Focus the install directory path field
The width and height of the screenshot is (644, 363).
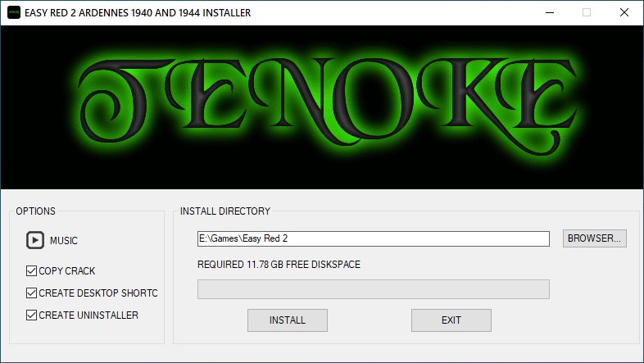373,238
